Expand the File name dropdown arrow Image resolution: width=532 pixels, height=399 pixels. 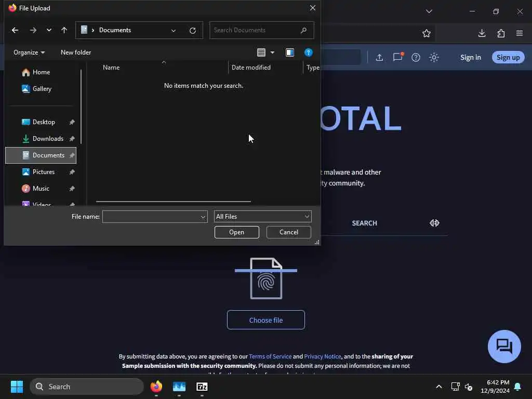(x=203, y=217)
